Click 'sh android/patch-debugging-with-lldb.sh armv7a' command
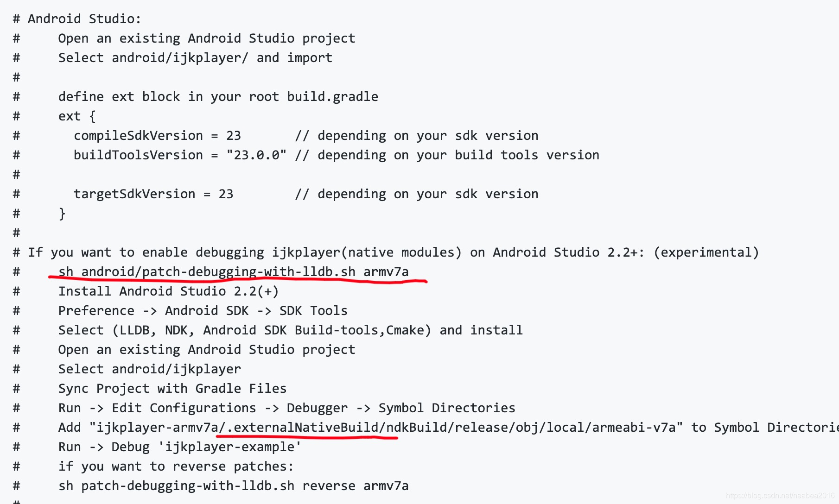Screen dimensions: 839x504 234,272
